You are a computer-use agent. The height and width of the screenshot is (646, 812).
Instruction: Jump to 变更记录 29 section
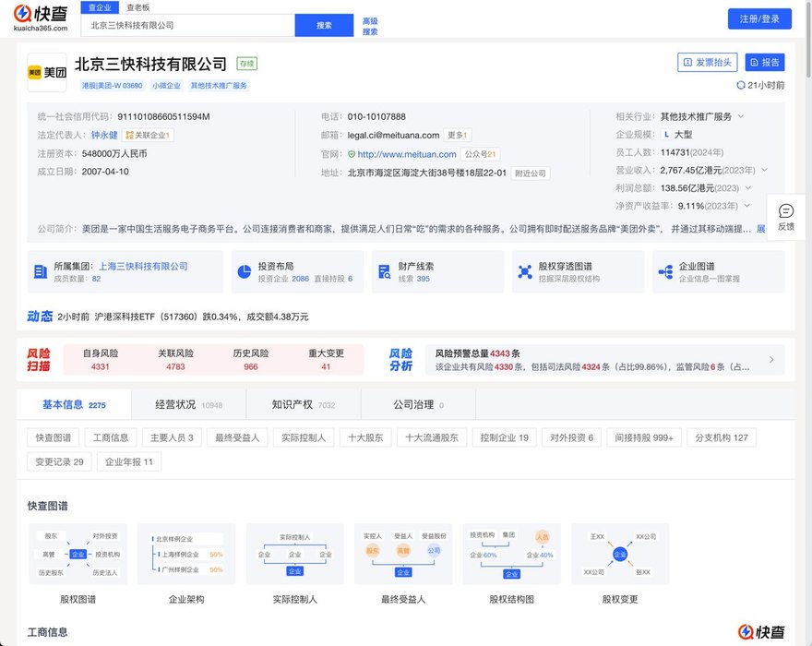60,461
